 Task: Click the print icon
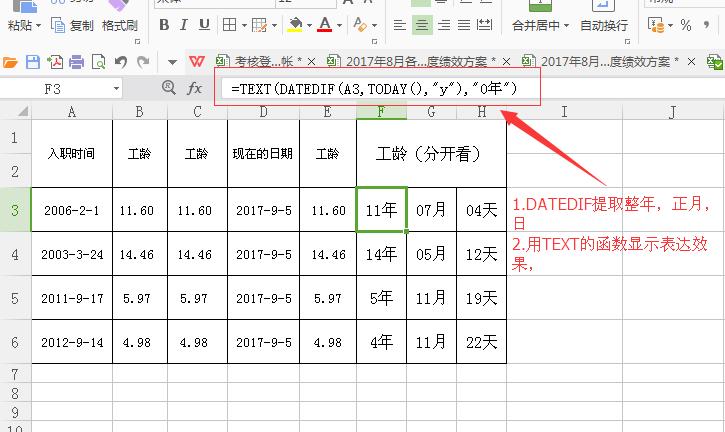(77, 62)
